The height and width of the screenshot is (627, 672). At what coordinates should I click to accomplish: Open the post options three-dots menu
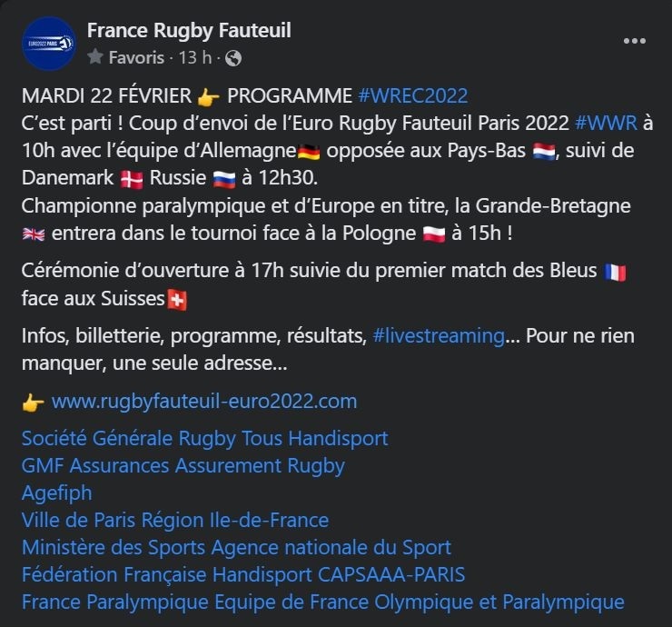tap(634, 42)
